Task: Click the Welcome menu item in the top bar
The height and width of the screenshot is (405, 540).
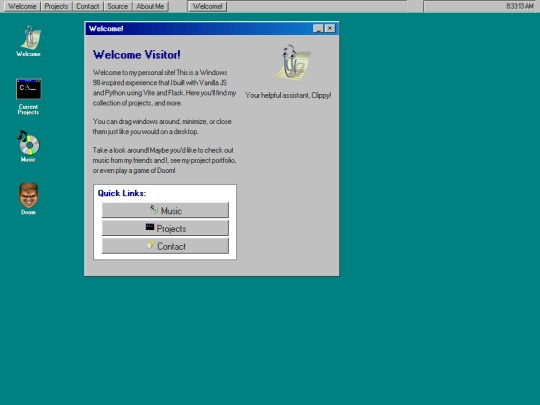Action: [22, 6]
